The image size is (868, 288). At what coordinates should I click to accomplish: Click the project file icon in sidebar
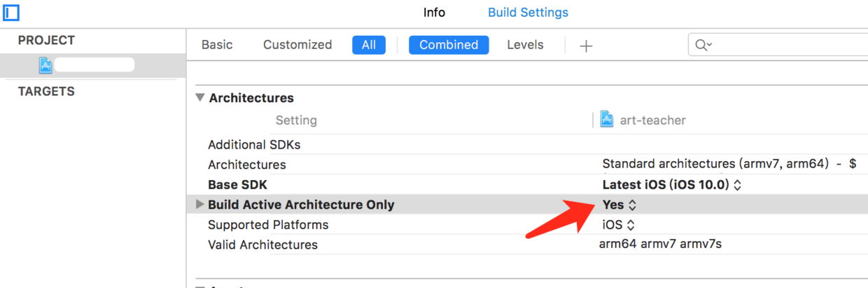[45, 65]
